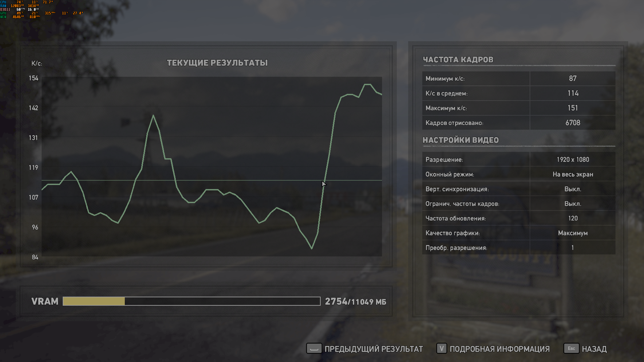644x362 pixels.
Task: Click the ЧАСТОТА КАДРОВ section header
Action: [x=458, y=60]
